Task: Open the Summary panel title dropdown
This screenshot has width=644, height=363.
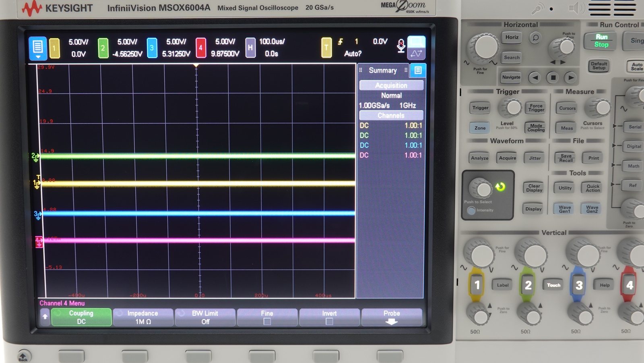Action: (383, 71)
